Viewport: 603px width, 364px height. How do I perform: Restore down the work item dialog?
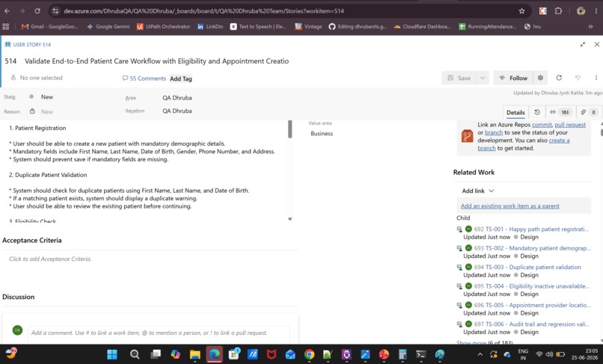[583, 45]
